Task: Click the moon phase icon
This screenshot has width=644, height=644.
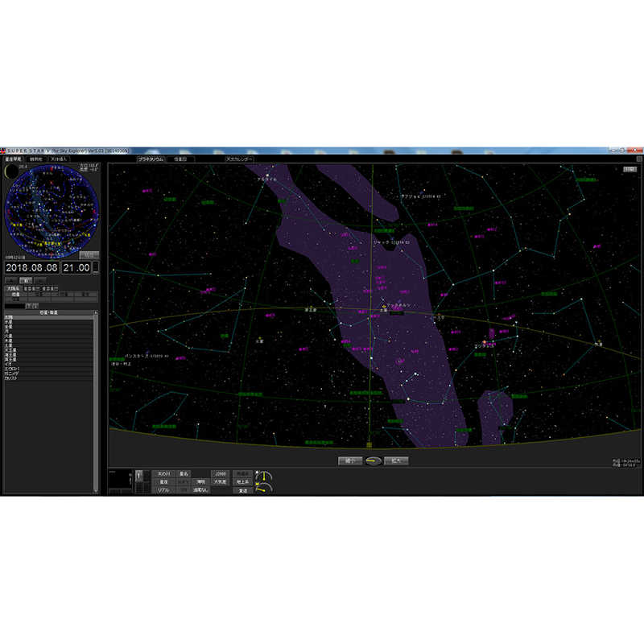Action: tap(11, 171)
